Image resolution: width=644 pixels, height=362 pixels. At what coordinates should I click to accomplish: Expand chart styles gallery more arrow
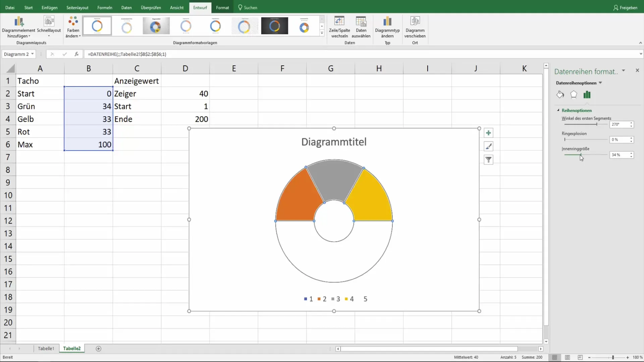point(322,33)
